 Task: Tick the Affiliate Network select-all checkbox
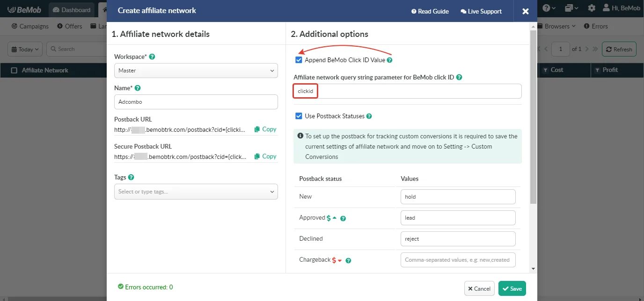[14, 70]
